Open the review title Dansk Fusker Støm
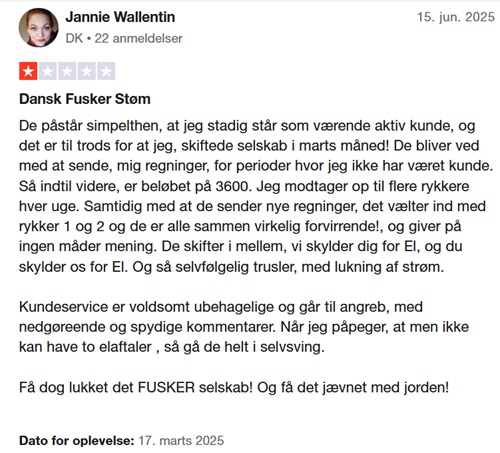 85,99
